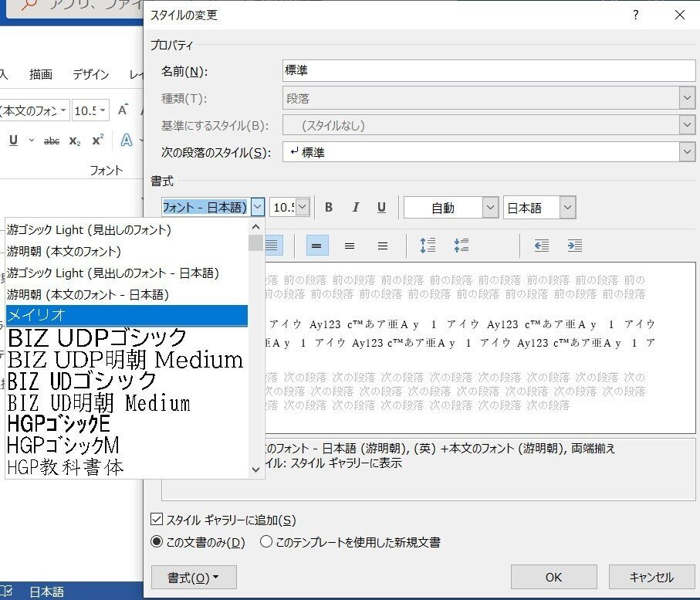The width and height of the screenshot is (700, 600).
Task: Open ribbon font name dropdown arrow
Action: [x=64, y=110]
